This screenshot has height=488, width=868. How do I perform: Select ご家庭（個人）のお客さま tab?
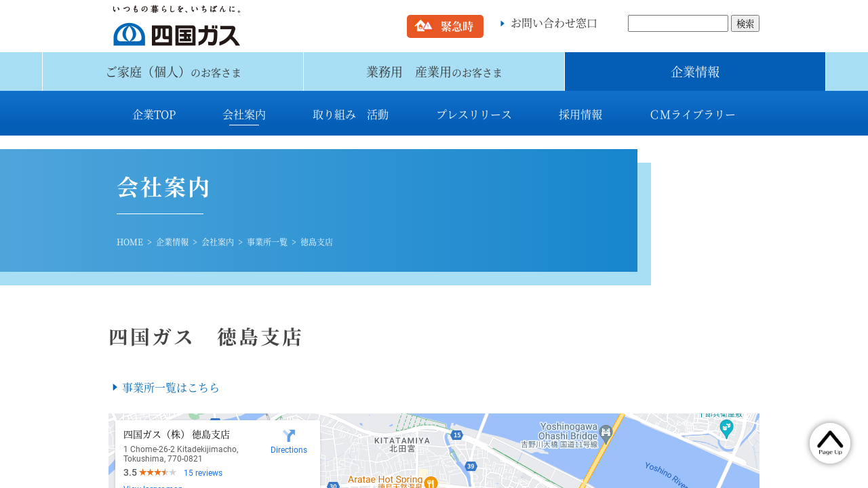pos(173,72)
